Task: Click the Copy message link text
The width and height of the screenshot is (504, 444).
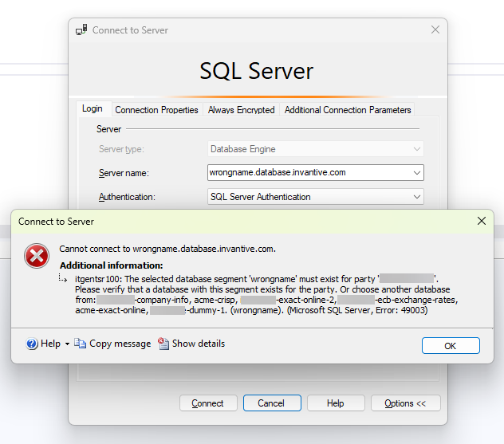Action: (120, 344)
